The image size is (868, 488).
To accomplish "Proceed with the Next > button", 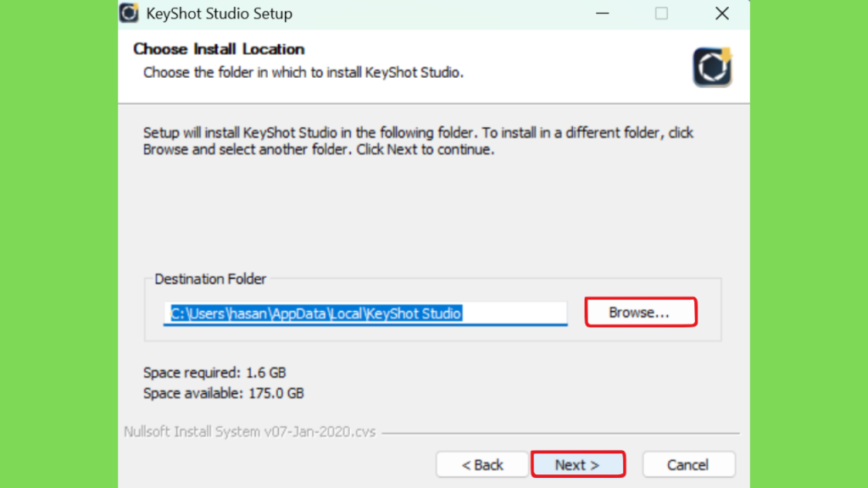I will click(578, 464).
